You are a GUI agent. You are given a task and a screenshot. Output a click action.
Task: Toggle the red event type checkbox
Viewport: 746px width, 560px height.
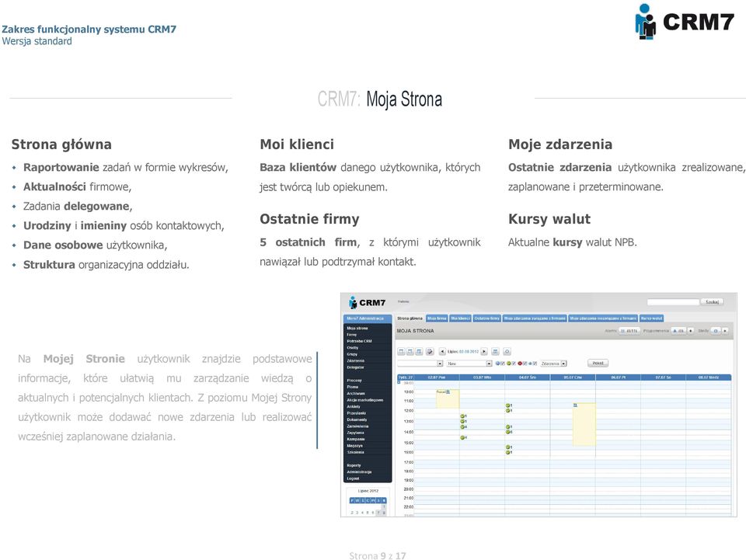tap(525, 363)
